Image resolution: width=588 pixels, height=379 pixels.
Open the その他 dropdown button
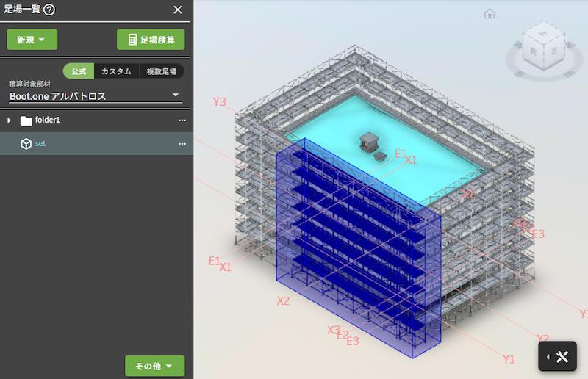(x=154, y=366)
